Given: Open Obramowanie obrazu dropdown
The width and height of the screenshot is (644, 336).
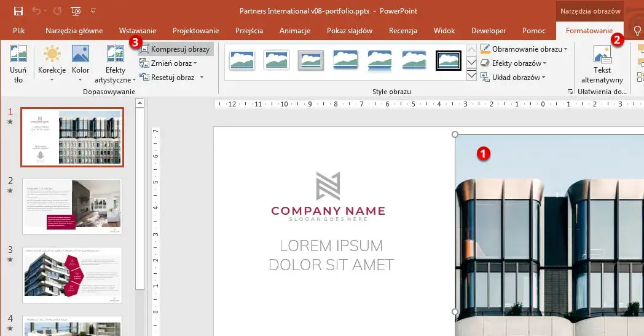Looking at the screenshot, I should 565,49.
